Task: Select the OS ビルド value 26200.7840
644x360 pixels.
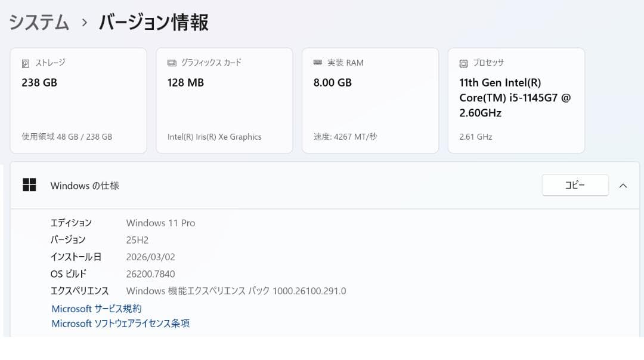Action: pos(151,275)
